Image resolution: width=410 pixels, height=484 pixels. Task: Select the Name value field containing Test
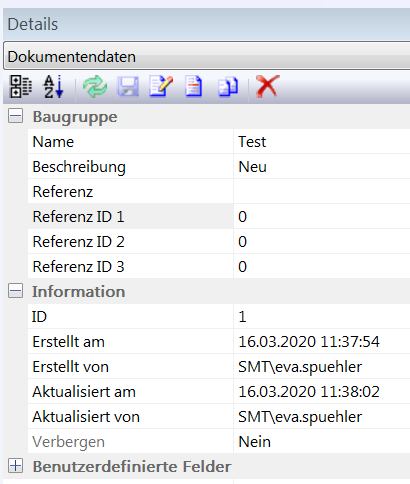tap(322, 142)
